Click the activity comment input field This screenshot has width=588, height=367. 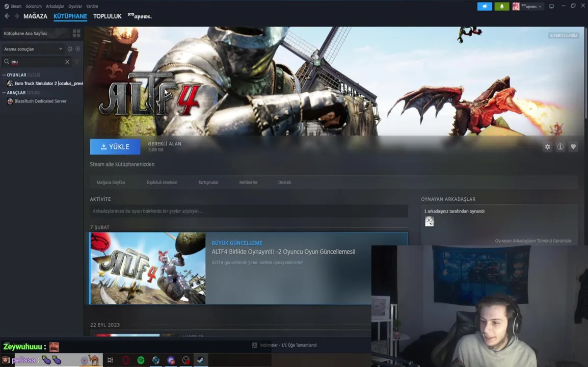(x=249, y=211)
